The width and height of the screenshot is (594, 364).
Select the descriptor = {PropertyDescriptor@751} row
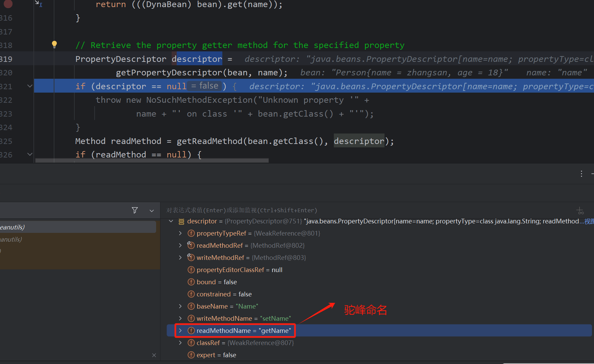point(379,221)
